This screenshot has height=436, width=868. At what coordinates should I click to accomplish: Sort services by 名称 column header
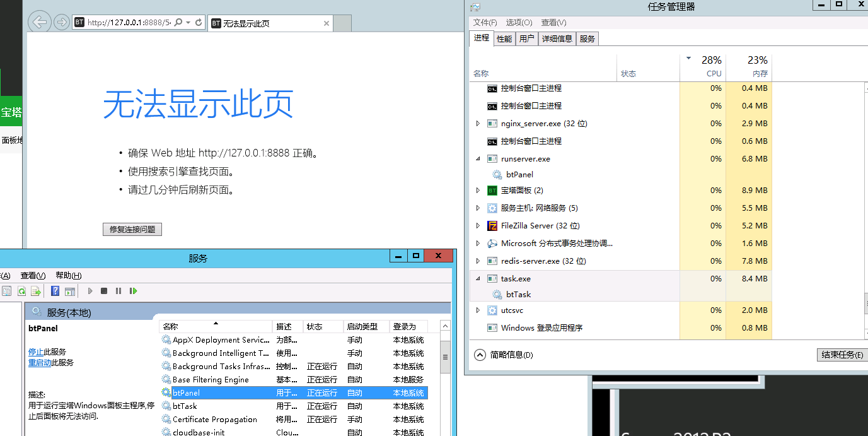tap(216, 327)
